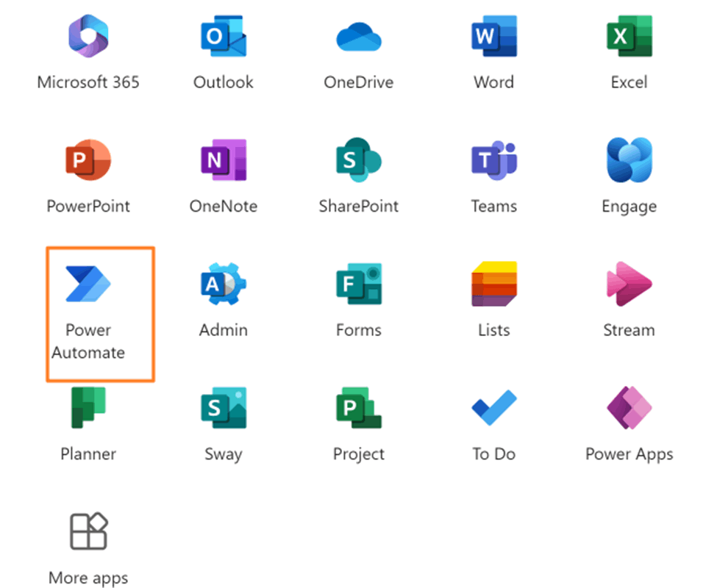Launch the Forms app icon
The height and width of the screenshot is (588, 717).
359,284
